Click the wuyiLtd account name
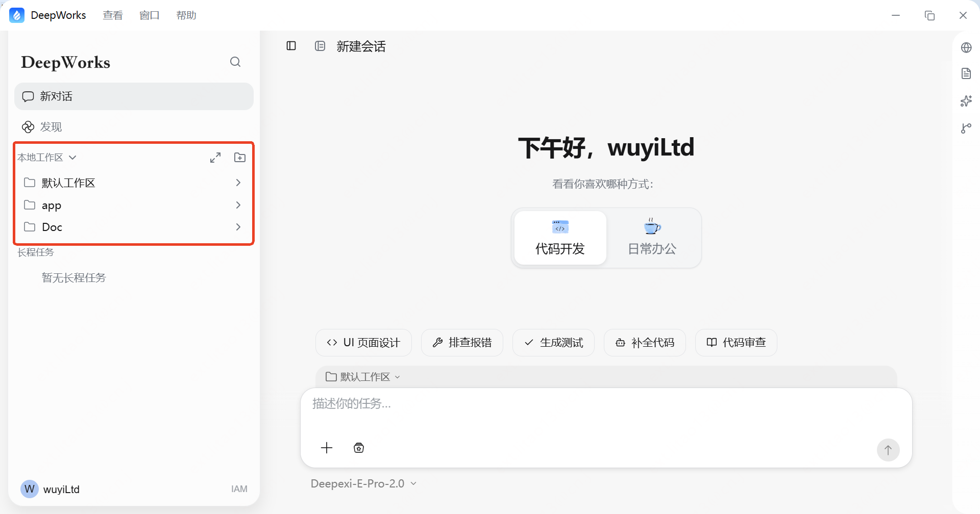Image resolution: width=980 pixels, height=514 pixels. click(x=61, y=490)
